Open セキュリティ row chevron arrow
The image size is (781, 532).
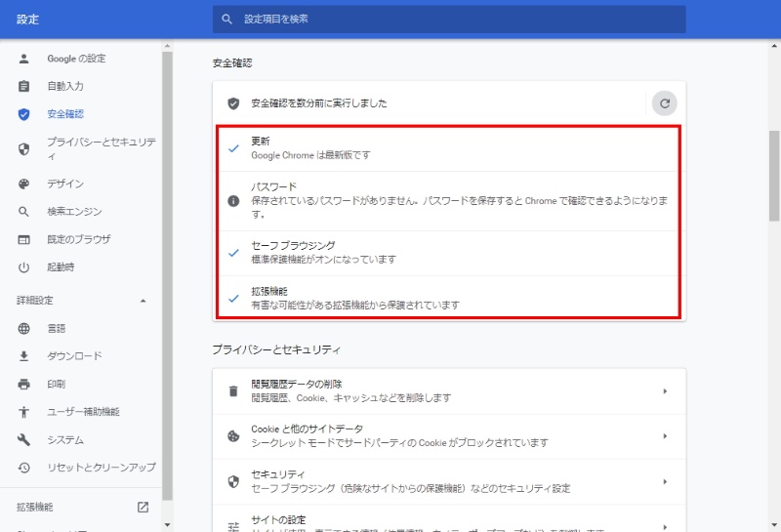[665, 481]
